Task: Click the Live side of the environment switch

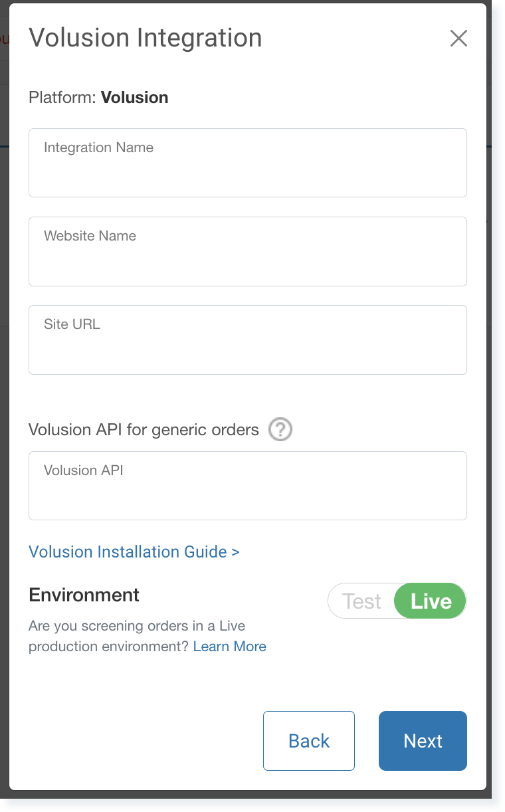Action: pos(429,601)
